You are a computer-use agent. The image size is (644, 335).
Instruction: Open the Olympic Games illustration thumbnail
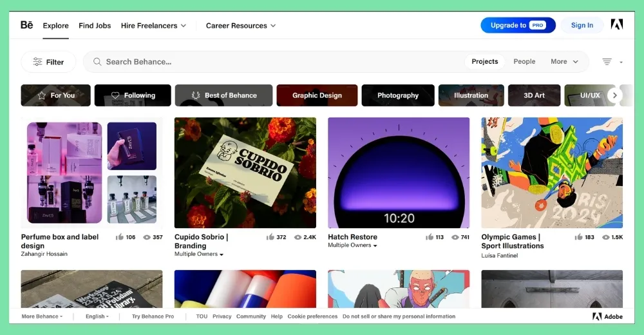(552, 173)
